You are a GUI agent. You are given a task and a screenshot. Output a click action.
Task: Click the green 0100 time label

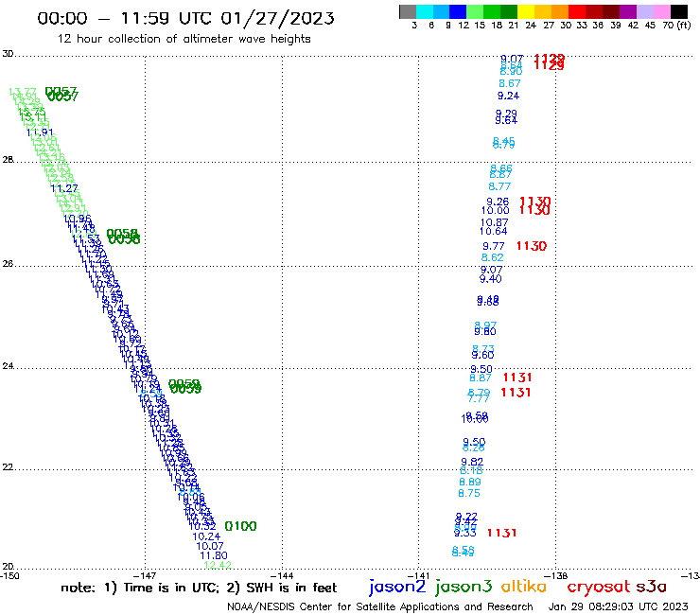(240, 527)
